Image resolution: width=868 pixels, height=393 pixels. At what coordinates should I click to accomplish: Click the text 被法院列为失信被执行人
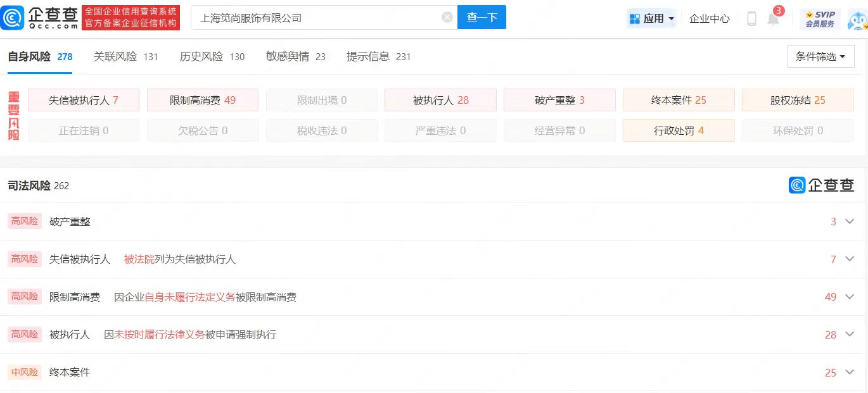tap(180, 259)
